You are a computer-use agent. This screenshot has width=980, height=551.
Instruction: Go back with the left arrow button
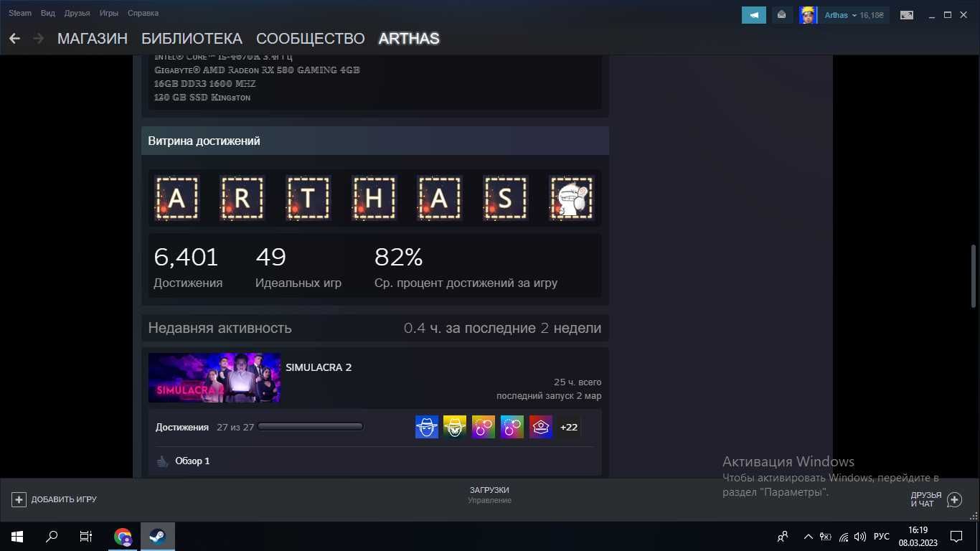click(14, 39)
